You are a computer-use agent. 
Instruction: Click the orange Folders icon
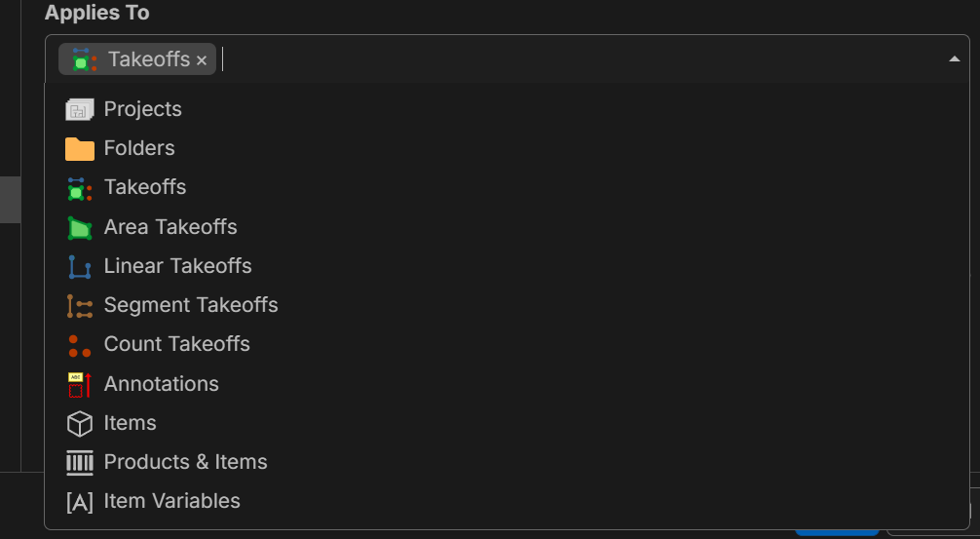tap(79, 149)
